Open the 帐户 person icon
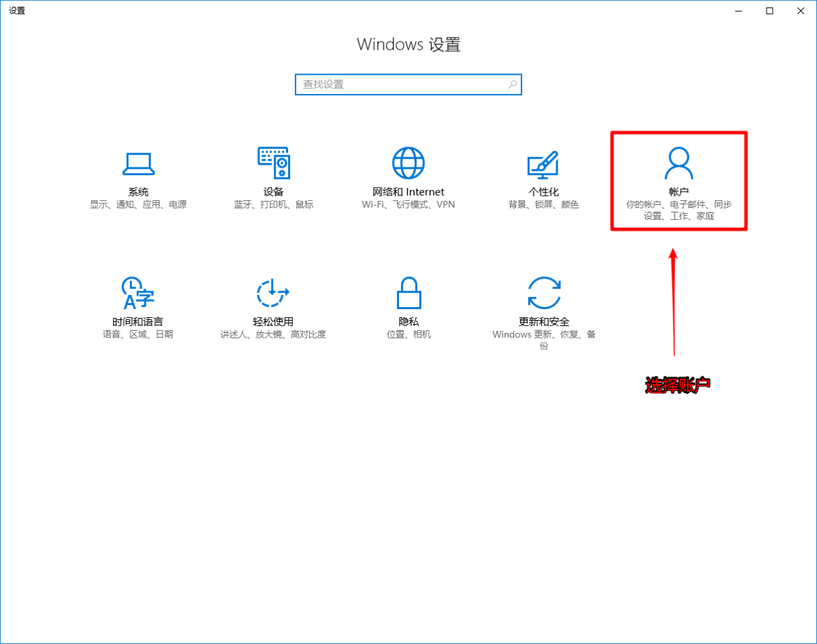Image resolution: width=817 pixels, height=644 pixels. pyautogui.click(x=679, y=163)
